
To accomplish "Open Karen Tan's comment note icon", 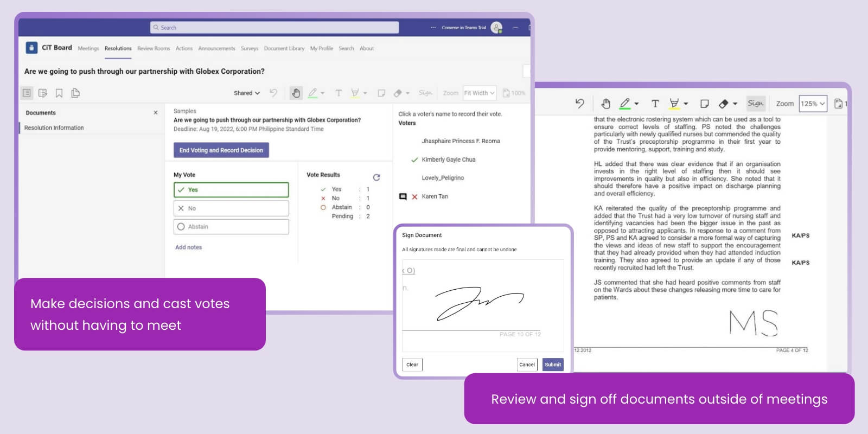I will click(x=403, y=196).
